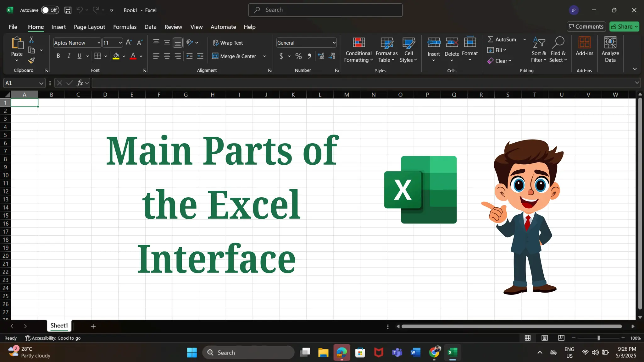Toggle Align Right
Viewport: 644px width, 362px height.
coord(178,56)
